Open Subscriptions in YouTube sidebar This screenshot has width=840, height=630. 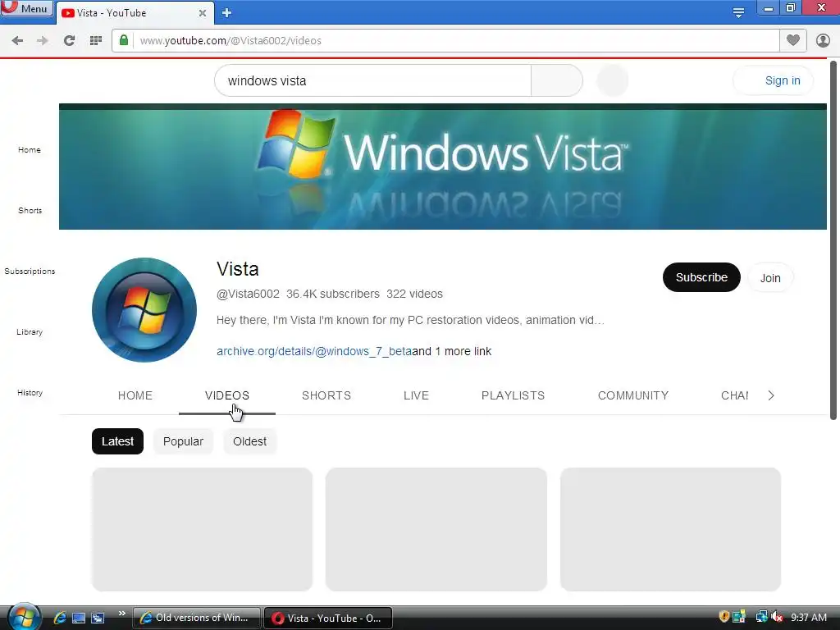(30, 271)
